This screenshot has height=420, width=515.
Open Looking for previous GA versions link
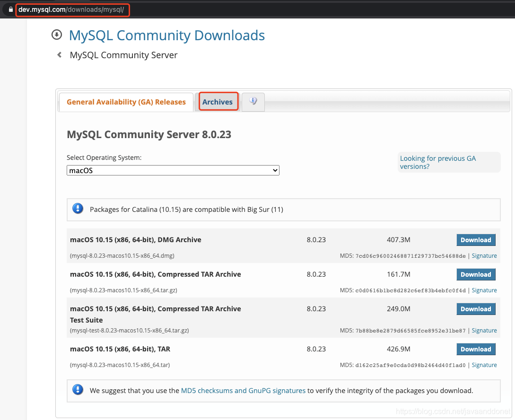(x=438, y=162)
